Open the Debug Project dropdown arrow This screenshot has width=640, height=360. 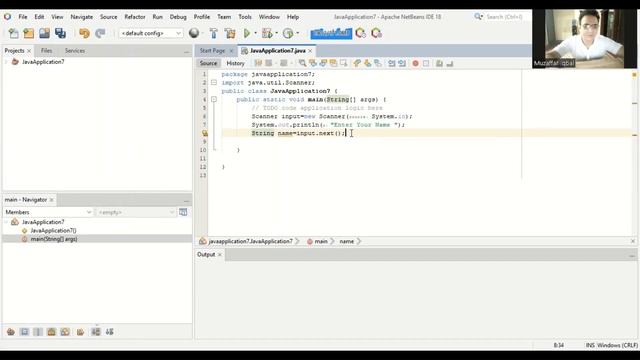click(277, 33)
